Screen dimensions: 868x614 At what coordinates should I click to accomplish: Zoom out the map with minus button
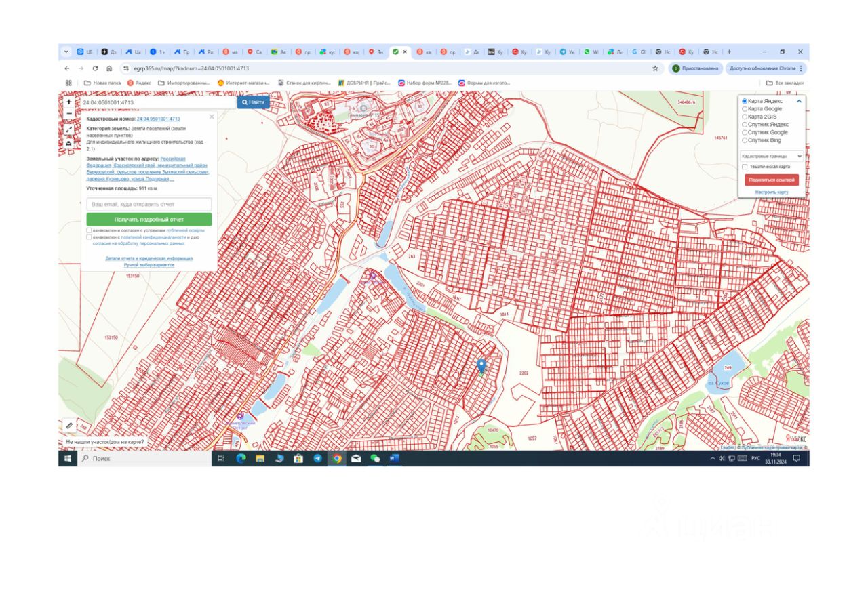point(68,113)
